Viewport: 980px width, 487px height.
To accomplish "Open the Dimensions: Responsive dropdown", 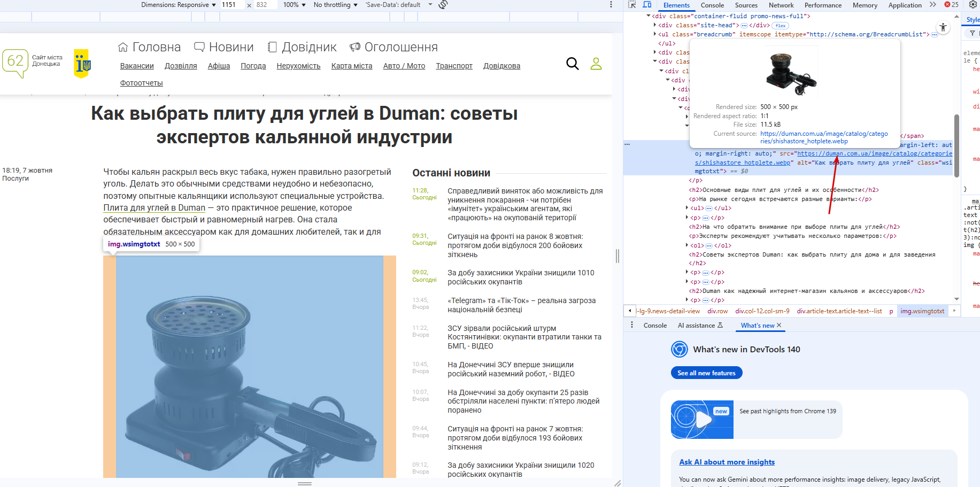I will [x=179, y=5].
